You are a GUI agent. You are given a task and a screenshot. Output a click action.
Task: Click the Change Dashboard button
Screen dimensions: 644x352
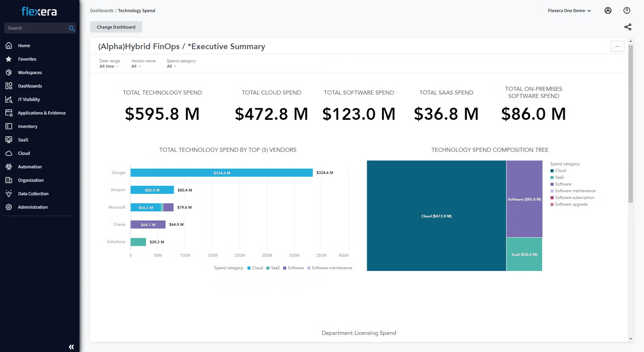click(116, 27)
